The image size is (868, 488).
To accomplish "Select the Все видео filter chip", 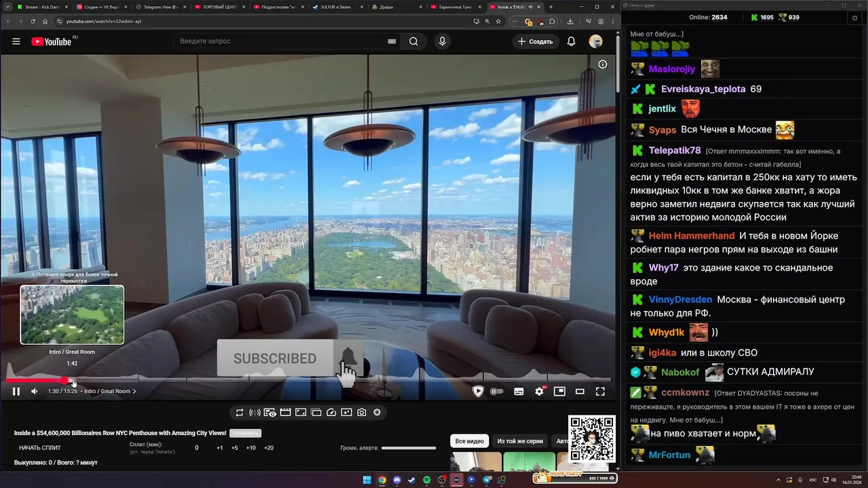I will tap(469, 441).
